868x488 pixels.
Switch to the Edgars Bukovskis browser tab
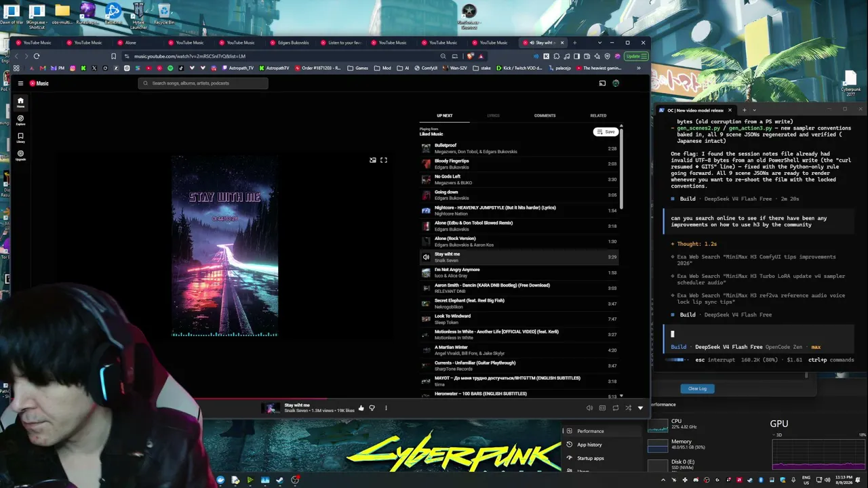pos(293,43)
